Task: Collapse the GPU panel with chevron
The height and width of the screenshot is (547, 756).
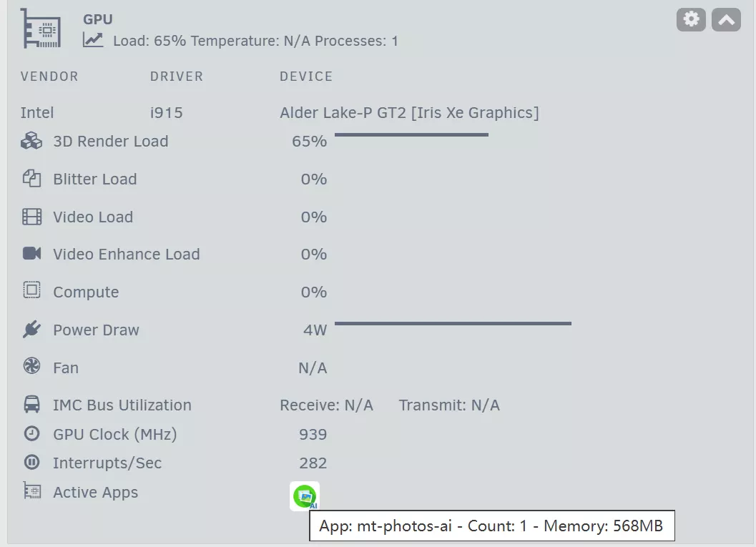Action: [726, 19]
